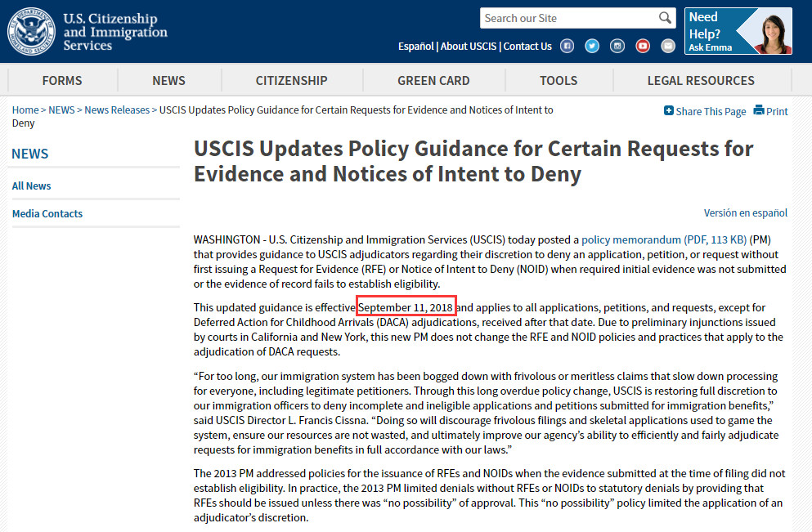
Task: Open the USCIS YouTube icon
Action: pyautogui.click(x=643, y=47)
